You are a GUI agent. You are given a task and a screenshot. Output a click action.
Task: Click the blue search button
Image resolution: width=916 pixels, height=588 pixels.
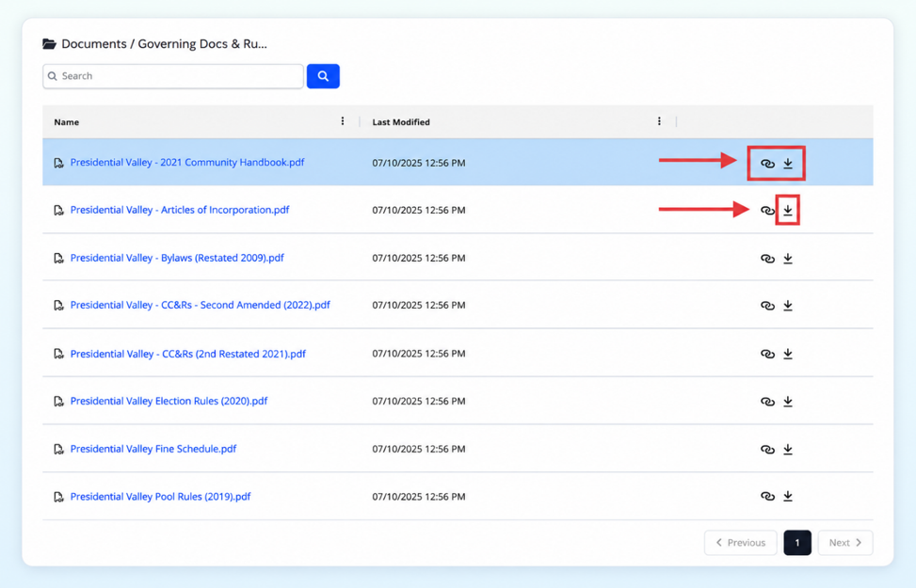[x=323, y=76]
